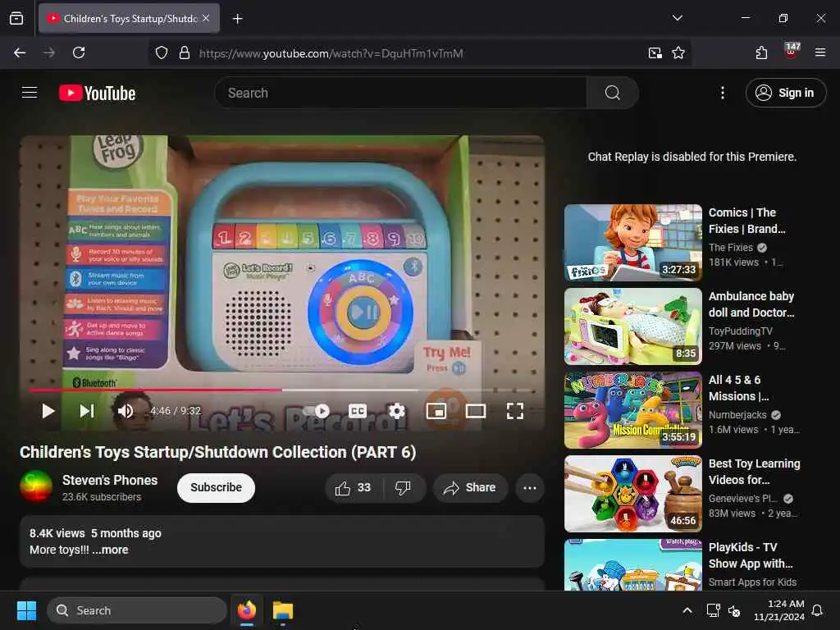Focus the YouTube search field
The width and height of the screenshot is (840, 630).
pos(400,93)
